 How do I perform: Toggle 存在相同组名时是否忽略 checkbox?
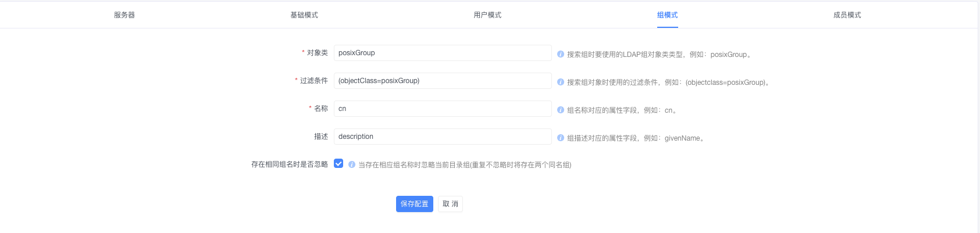pyautogui.click(x=338, y=164)
